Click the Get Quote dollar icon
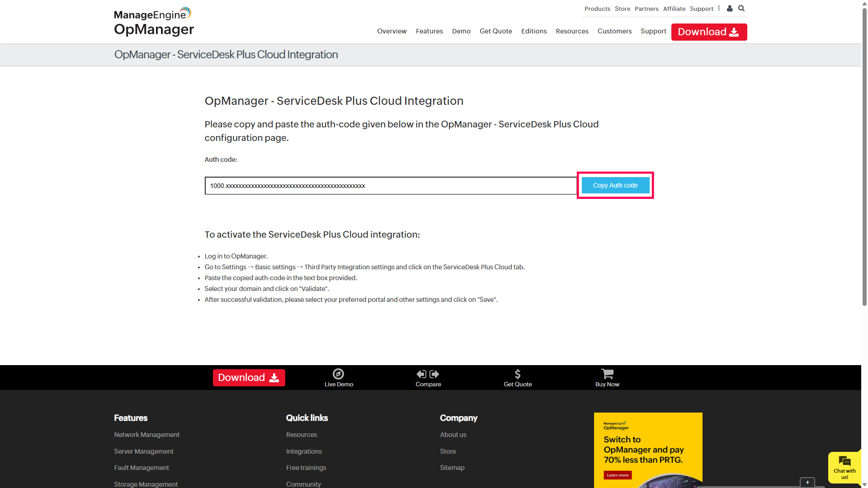Viewport: 868px width, 488px height. point(518,374)
